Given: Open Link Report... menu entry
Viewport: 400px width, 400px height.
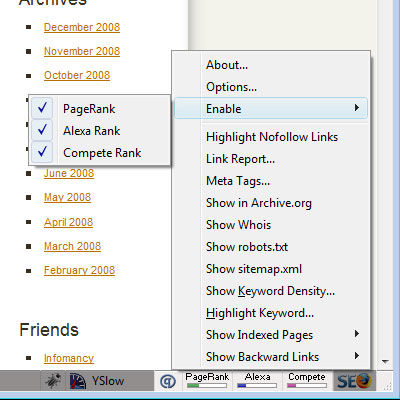Looking at the screenshot, I should click(271, 159).
